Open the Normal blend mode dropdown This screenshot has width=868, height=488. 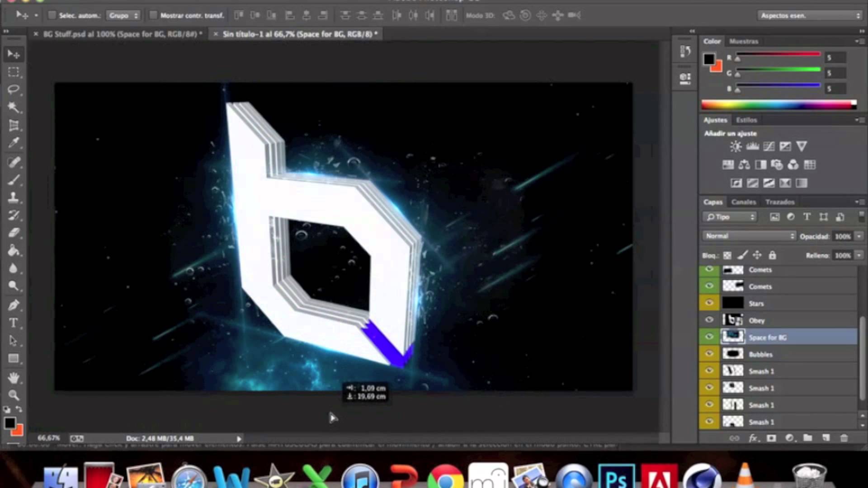749,236
